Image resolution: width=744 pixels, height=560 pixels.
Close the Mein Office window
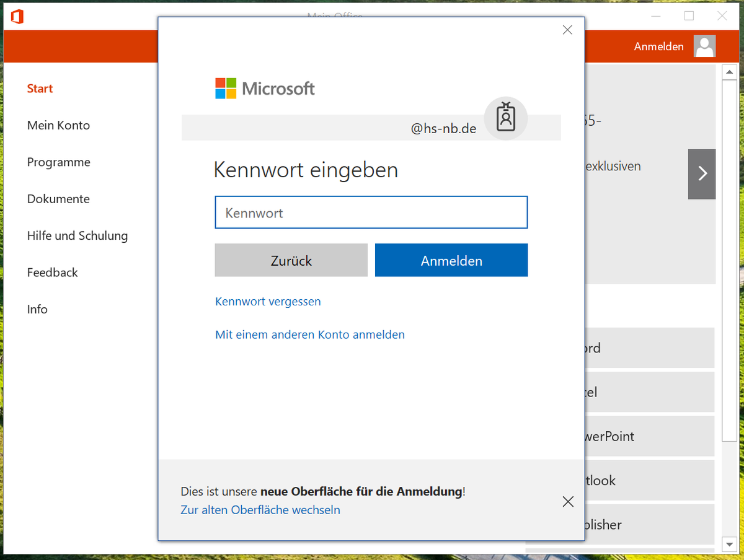point(722,16)
